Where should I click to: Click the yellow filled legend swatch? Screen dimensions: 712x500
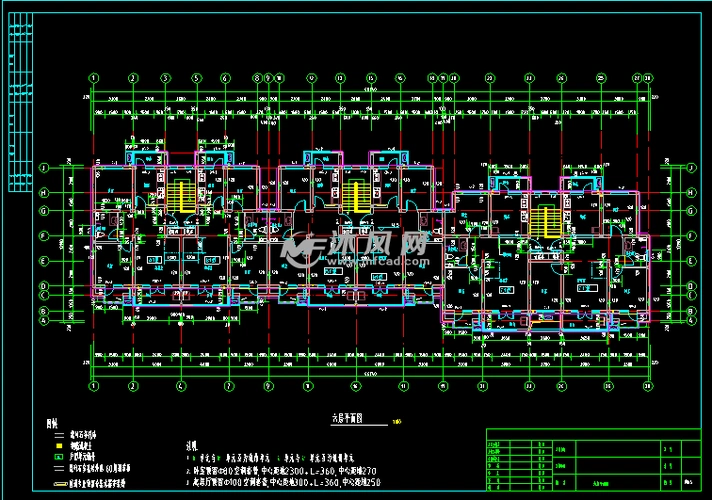pyautogui.click(x=58, y=446)
